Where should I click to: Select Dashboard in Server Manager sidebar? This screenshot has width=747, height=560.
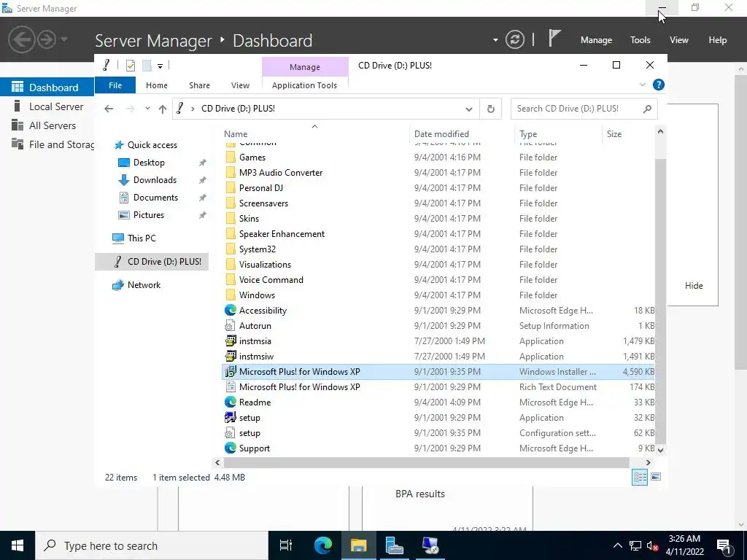tap(47, 87)
